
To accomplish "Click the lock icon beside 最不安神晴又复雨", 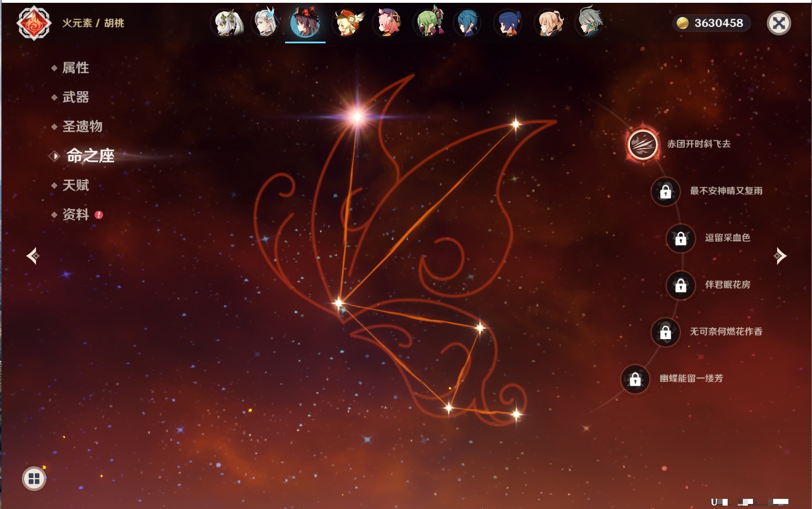I will [x=666, y=191].
